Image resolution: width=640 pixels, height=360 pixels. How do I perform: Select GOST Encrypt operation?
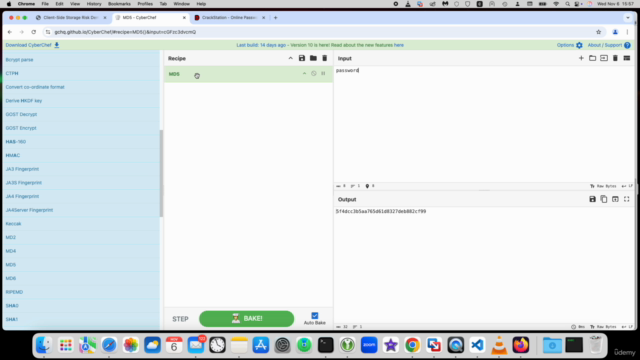pyautogui.click(x=81, y=128)
